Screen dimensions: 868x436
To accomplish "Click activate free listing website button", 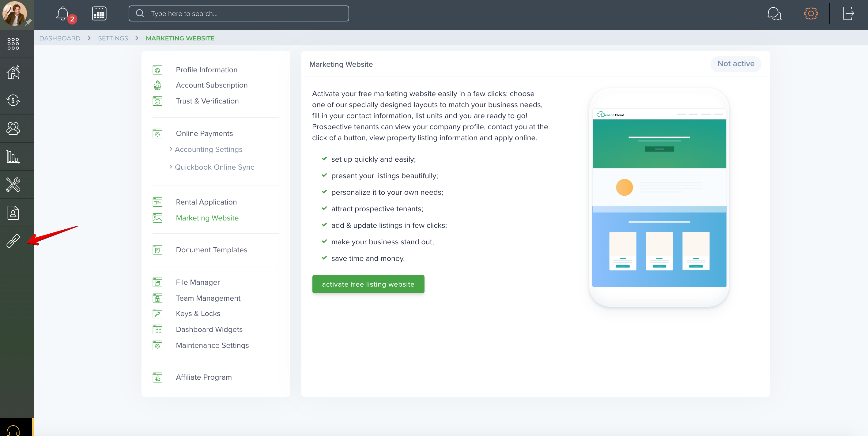I will [368, 284].
